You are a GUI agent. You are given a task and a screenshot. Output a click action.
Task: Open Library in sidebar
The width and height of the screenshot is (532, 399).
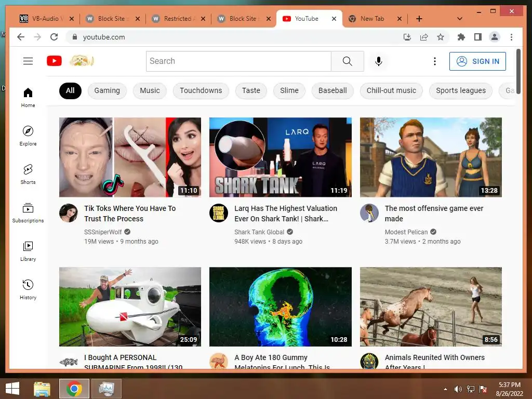pos(28,251)
